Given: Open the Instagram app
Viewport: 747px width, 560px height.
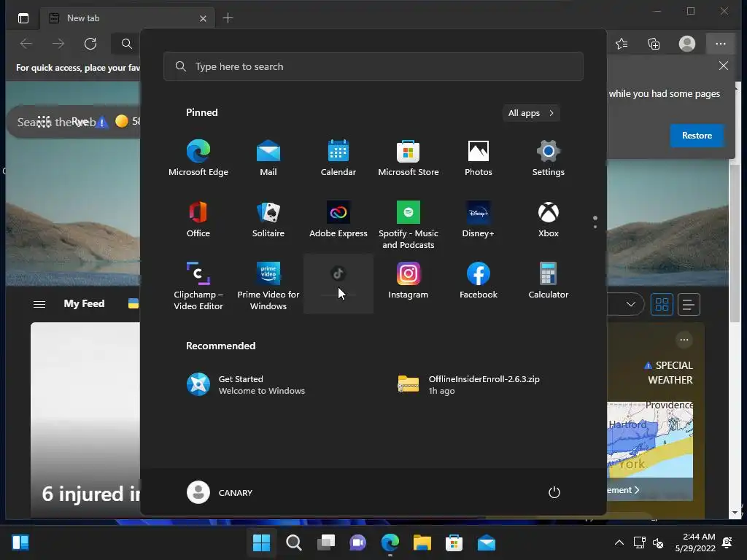Looking at the screenshot, I should point(409,281).
